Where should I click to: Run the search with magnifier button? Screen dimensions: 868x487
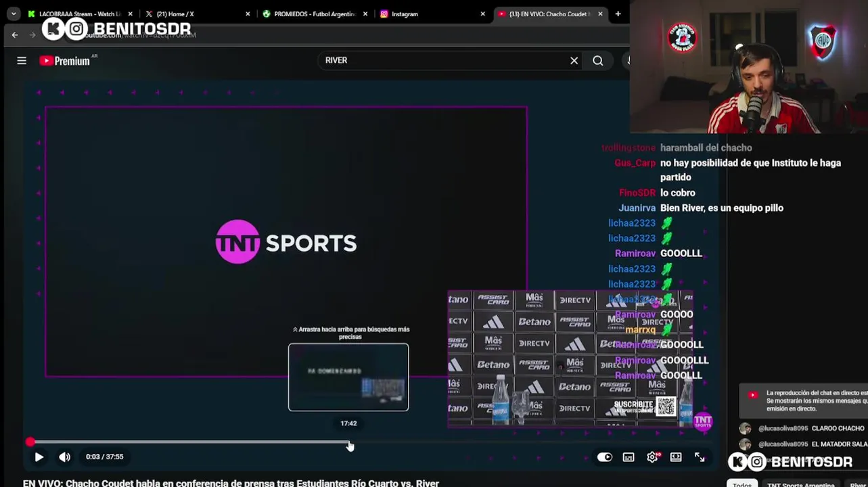click(598, 61)
